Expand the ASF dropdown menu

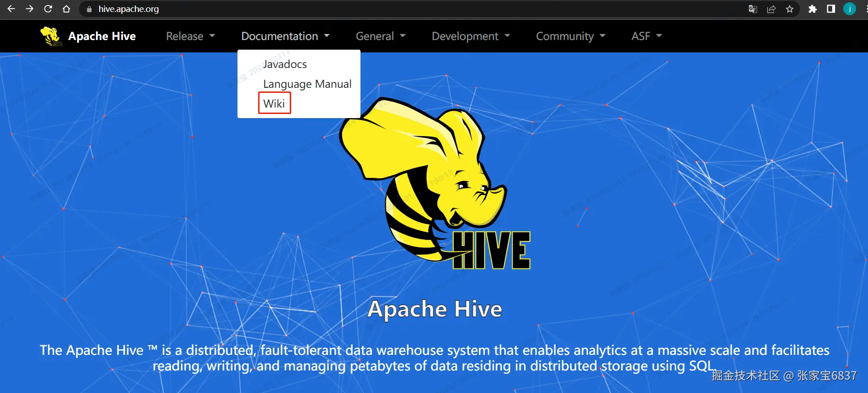pyautogui.click(x=647, y=36)
